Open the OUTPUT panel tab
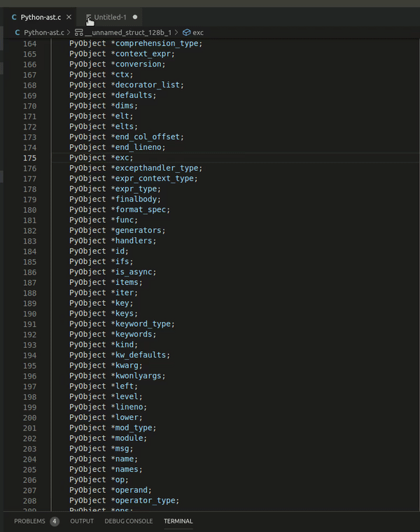420x532 pixels. pos(82,521)
